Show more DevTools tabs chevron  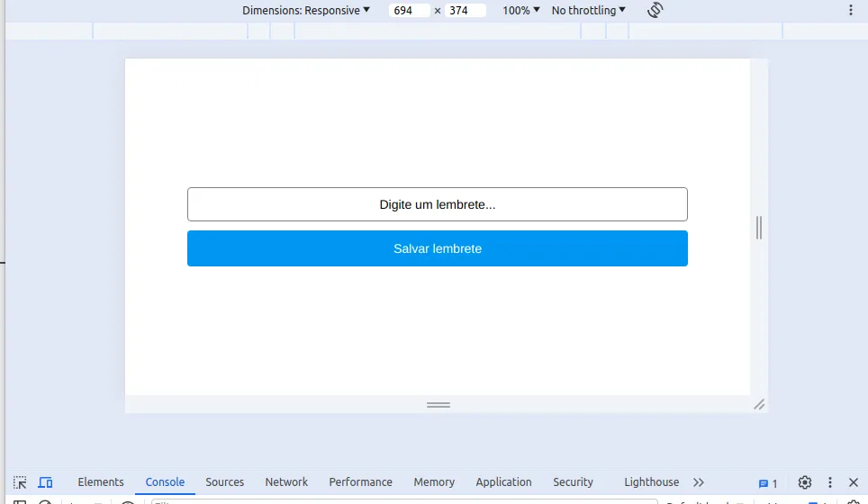(x=699, y=482)
